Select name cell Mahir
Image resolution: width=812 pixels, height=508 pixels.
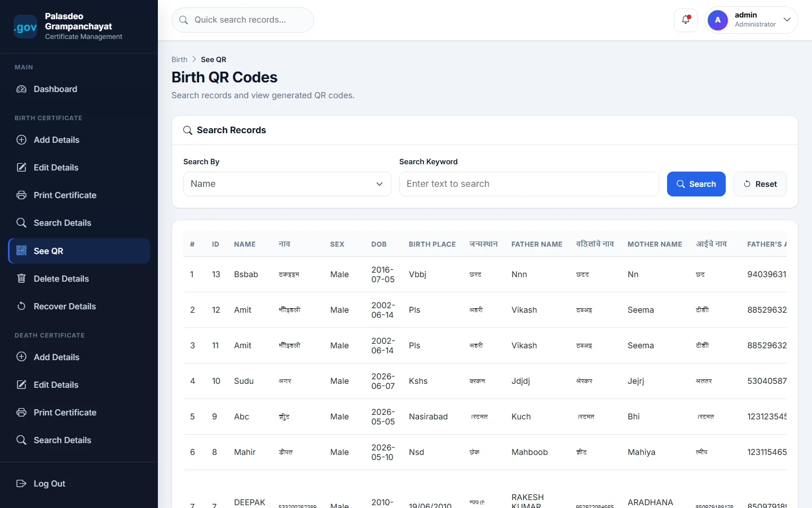tap(245, 452)
